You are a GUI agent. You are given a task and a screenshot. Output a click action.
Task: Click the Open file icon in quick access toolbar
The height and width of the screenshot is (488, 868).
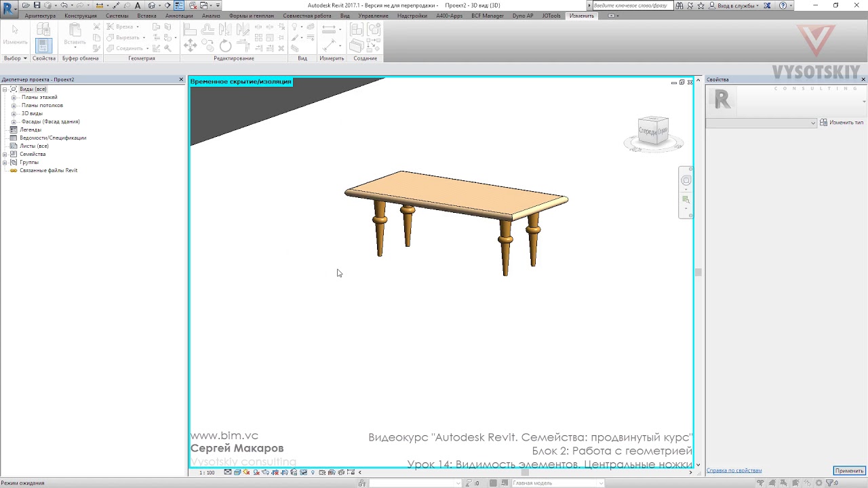[x=26, y=5]
